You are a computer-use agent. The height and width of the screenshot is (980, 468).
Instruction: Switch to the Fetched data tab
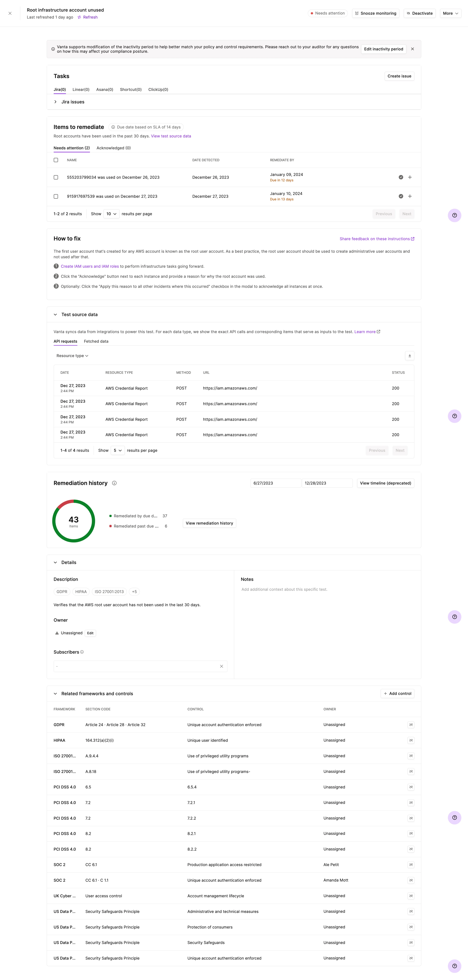pos(96,341)
